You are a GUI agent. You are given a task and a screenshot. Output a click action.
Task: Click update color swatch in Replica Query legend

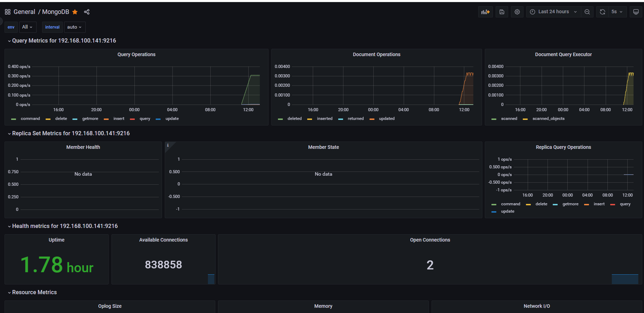[494, 212]
